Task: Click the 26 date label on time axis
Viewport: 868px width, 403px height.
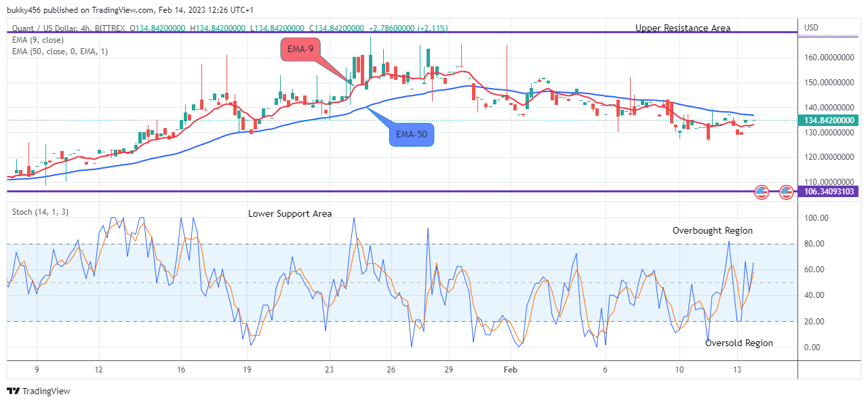Action: 391,370
